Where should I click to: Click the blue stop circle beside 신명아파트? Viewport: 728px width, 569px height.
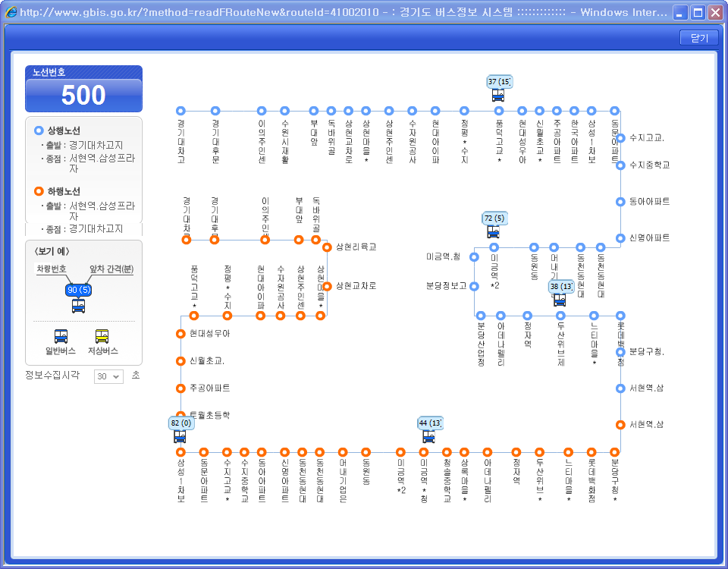620,238
